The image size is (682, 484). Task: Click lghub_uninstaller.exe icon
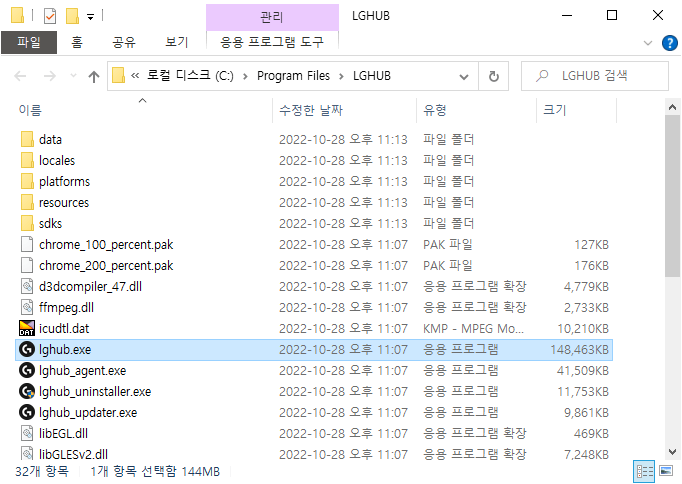tap(27, 391)
